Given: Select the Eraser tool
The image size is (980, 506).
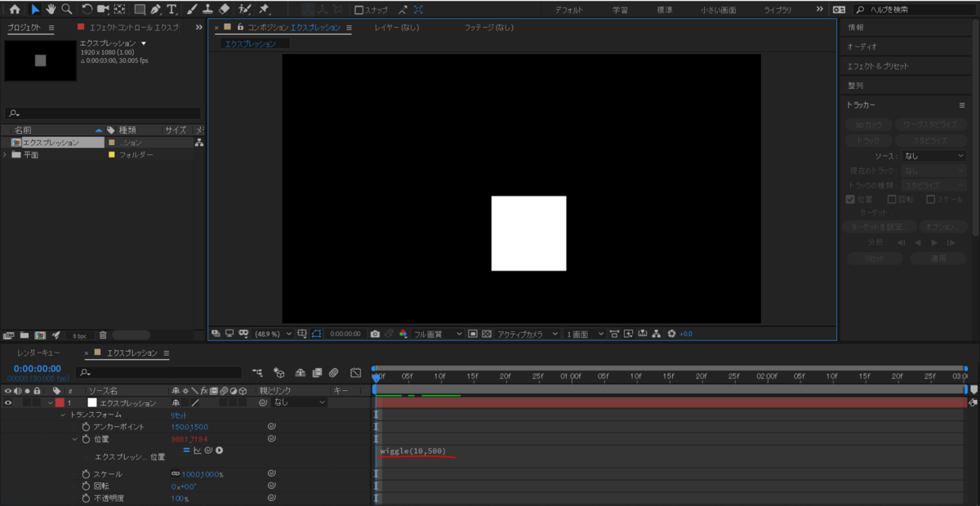Looking at the screenshot, I should [225, 10].
